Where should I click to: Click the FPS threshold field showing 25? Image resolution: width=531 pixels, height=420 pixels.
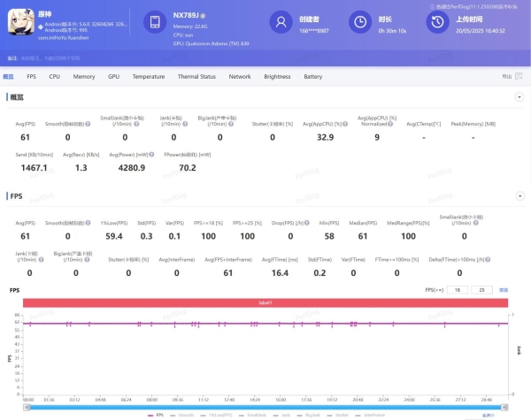pyautogui.click(x=481, y=289)
